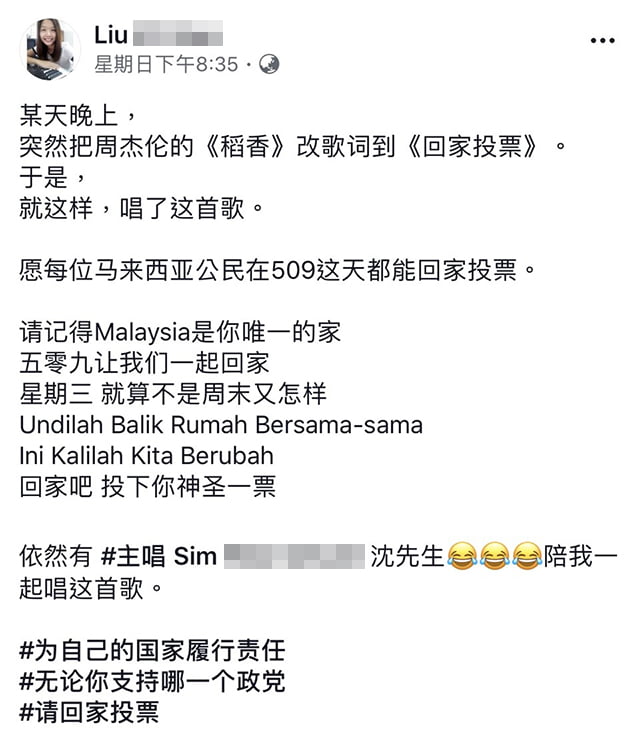Open the hashtag #主唱

(x=133, y=556)
